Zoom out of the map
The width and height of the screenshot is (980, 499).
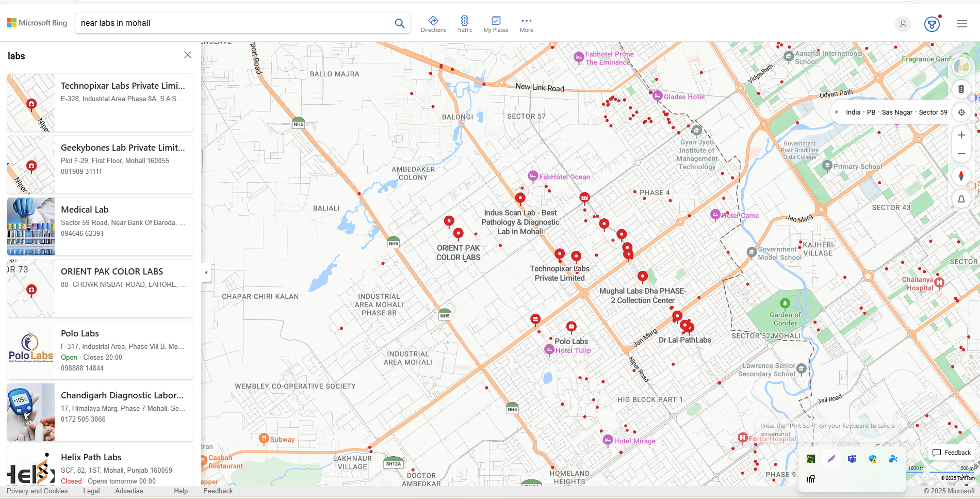coord(961,154)
